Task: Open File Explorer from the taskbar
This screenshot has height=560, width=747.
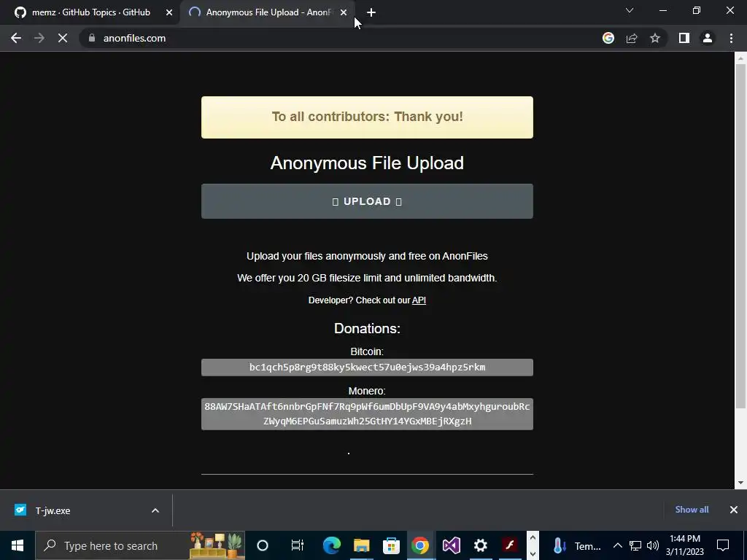Action: [362, 545]
